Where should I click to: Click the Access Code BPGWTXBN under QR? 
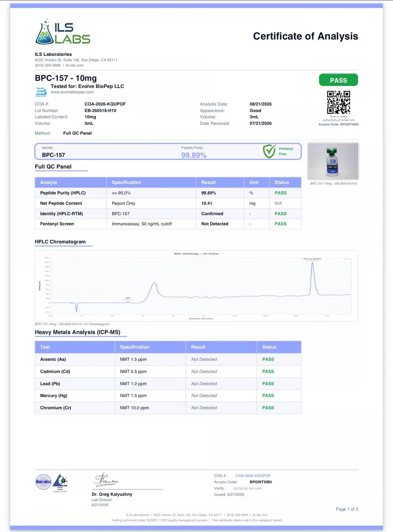[x=339, y=125]
